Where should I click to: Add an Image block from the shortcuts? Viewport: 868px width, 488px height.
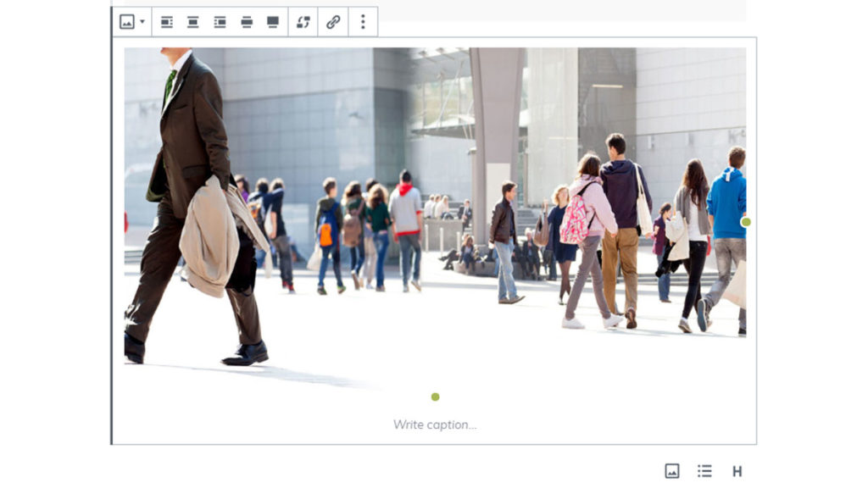click(672, 471)
